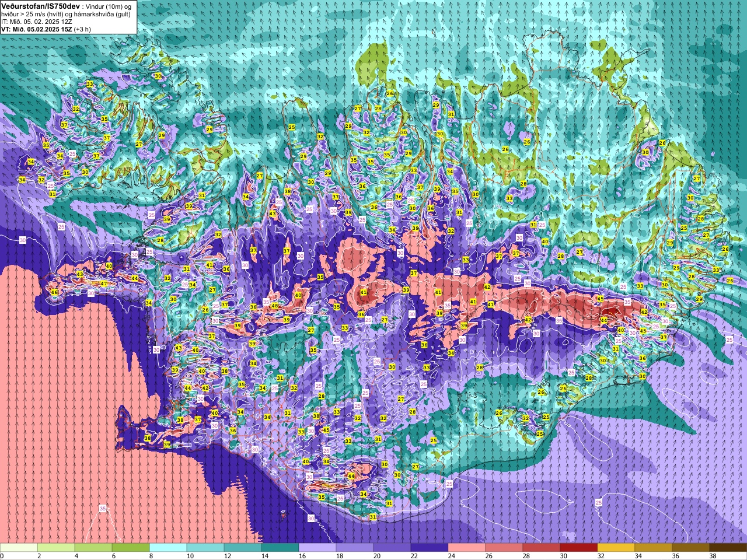Click the legend scale number 0

click(x=2, y=556)
